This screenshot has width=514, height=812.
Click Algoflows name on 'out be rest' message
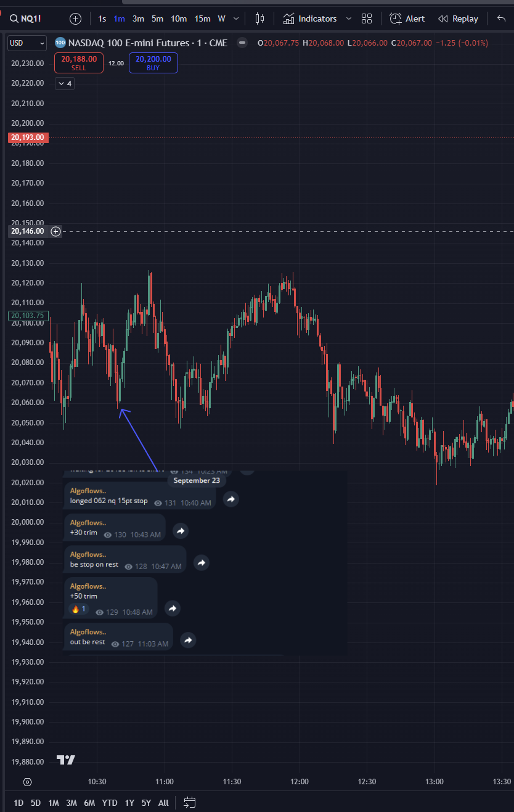(88, 632)
